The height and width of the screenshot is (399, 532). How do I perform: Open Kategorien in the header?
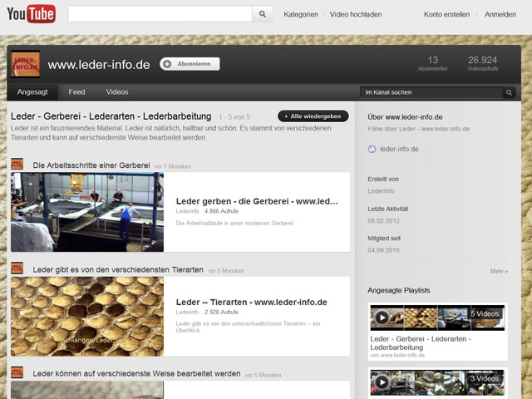[x=301, y=14]
